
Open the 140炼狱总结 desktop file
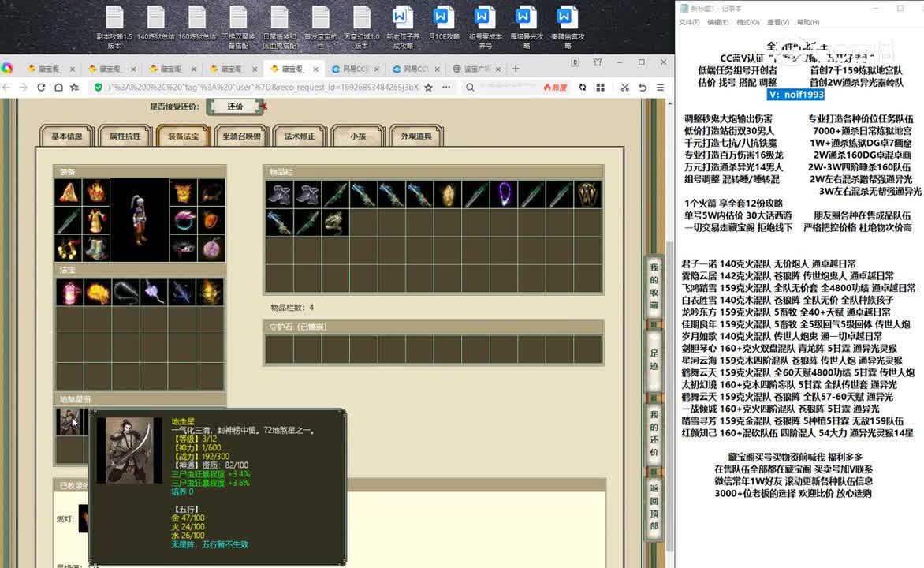(155, 24)
